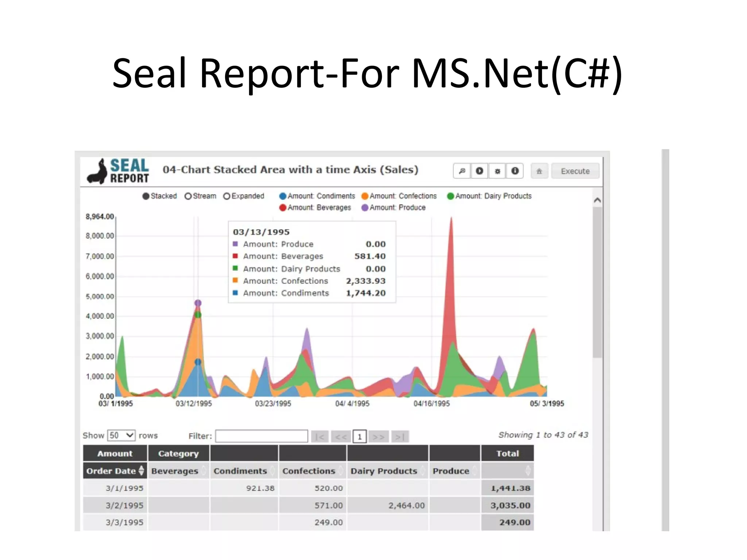
Task: Sort by Order Date column arrows
Action: (x=141, y=471)
